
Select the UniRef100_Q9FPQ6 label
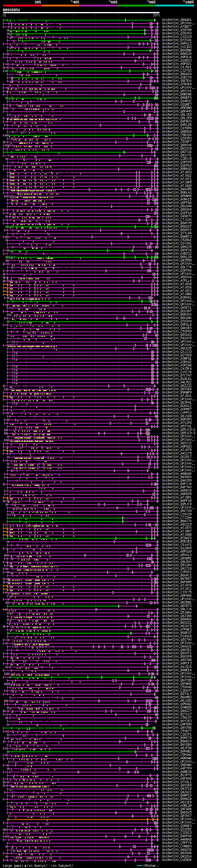coord(177,203)
